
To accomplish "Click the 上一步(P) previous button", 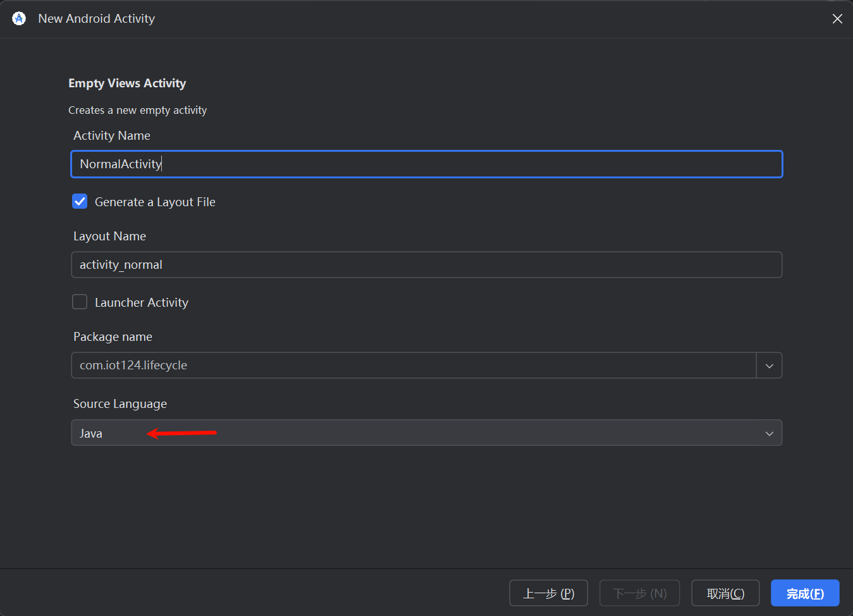I will tap(548, 593).
